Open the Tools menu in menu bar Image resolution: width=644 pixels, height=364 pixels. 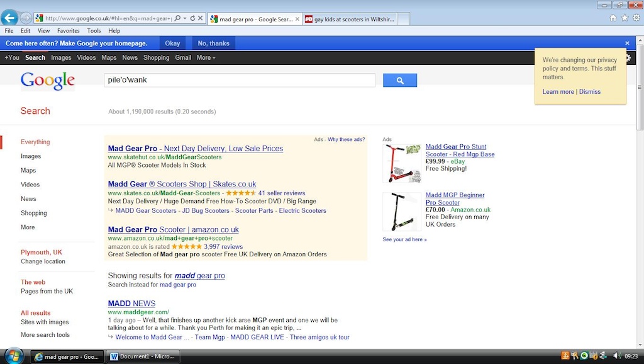94,30
